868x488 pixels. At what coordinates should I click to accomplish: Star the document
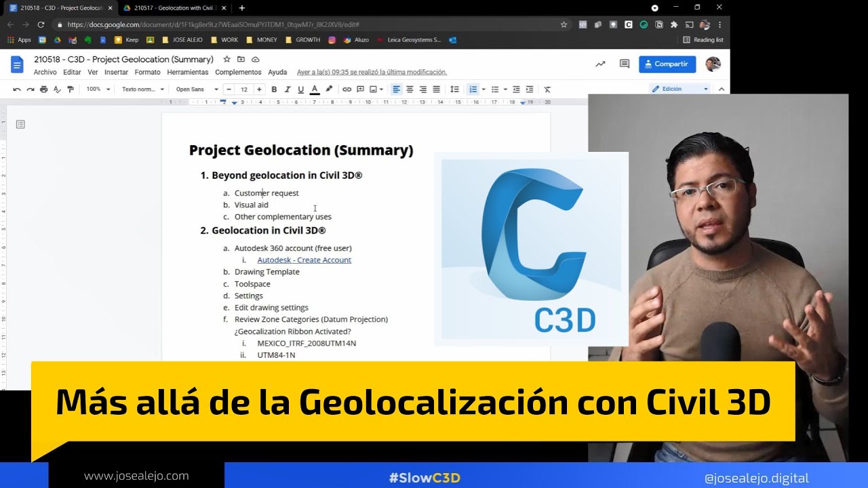pyautogui.click(x=227, y=60)
